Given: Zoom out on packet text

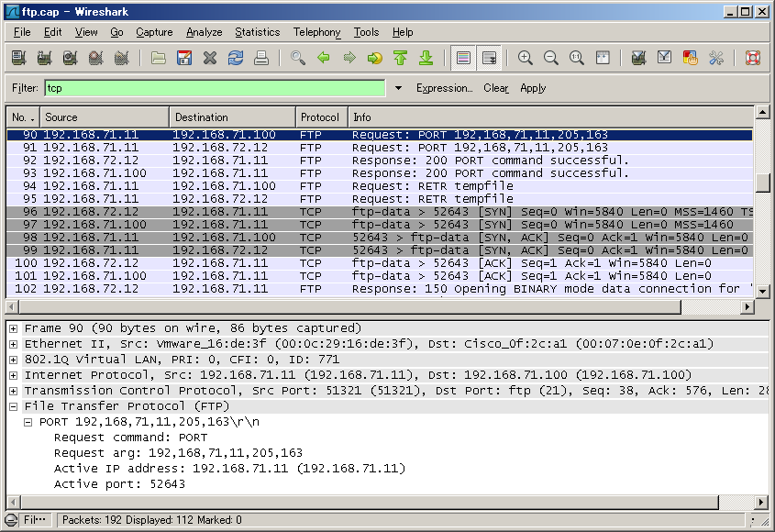Looking at the screenshot, I should tap(550, 58).
